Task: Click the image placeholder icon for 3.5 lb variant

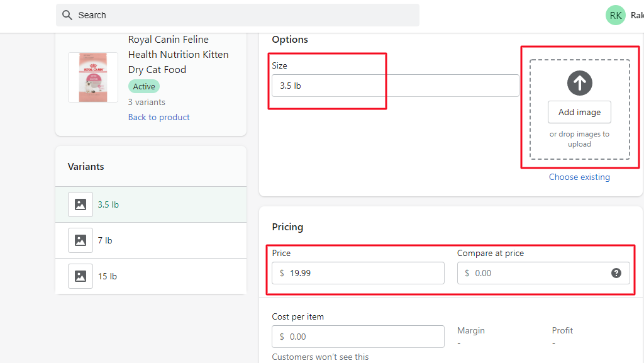Action: [x=80, y=204]
